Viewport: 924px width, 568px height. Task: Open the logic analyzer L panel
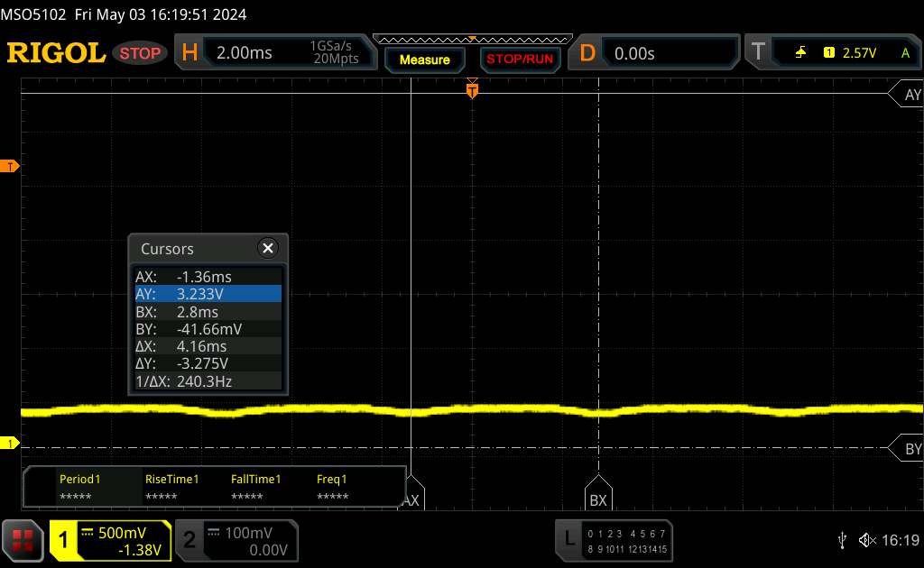pyautogui.click(x=569, y=538)
